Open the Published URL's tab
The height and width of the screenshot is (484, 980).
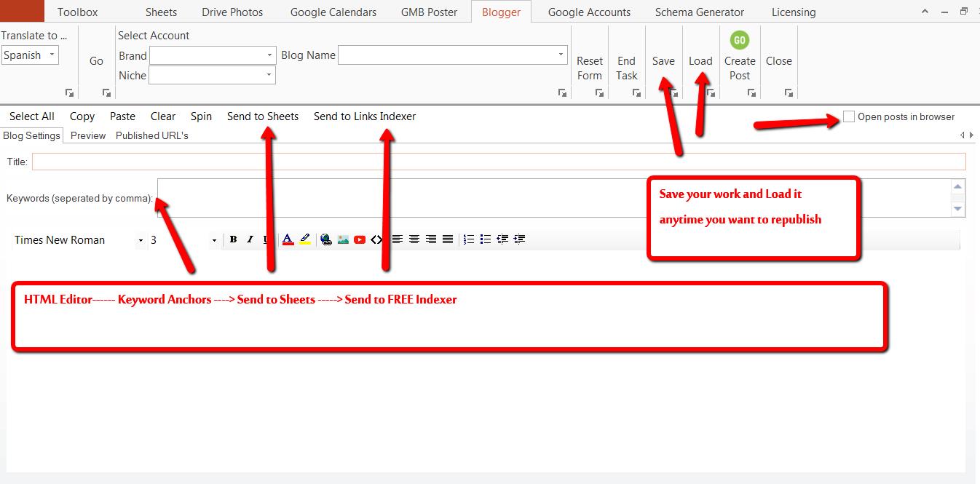pyautogui.click(x=152, y=135)
